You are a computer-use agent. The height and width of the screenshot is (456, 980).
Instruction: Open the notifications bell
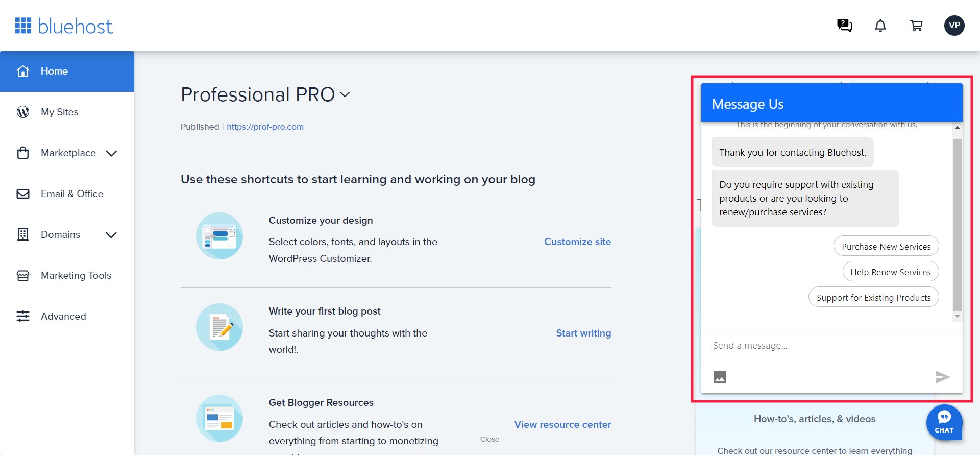tap(880, 26)
